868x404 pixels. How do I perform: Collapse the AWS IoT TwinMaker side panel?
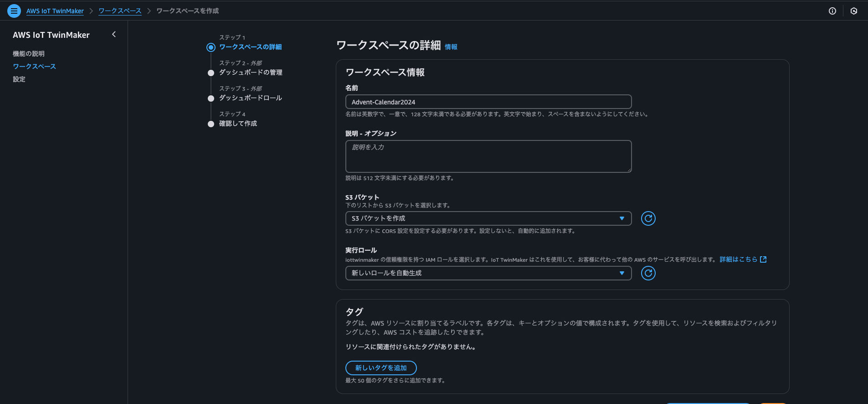coord(114,34)
